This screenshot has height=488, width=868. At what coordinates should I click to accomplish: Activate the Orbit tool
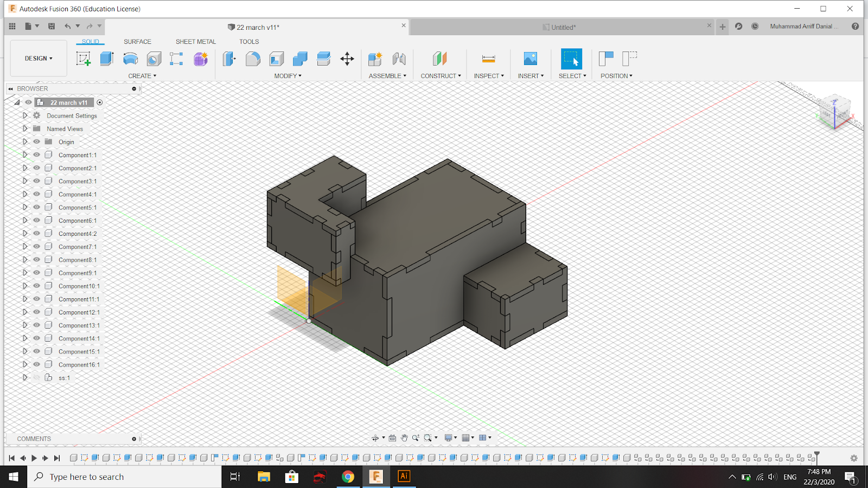click(375, 438)
